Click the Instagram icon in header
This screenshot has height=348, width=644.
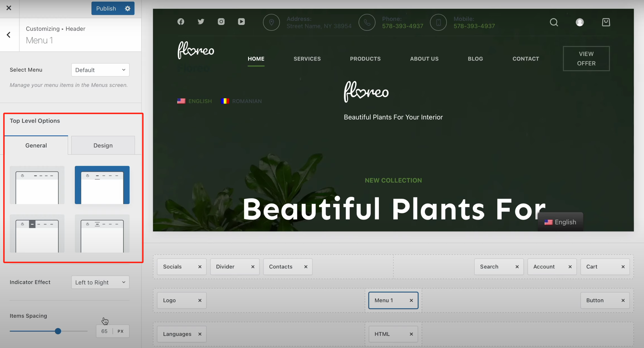coord(221,22)
